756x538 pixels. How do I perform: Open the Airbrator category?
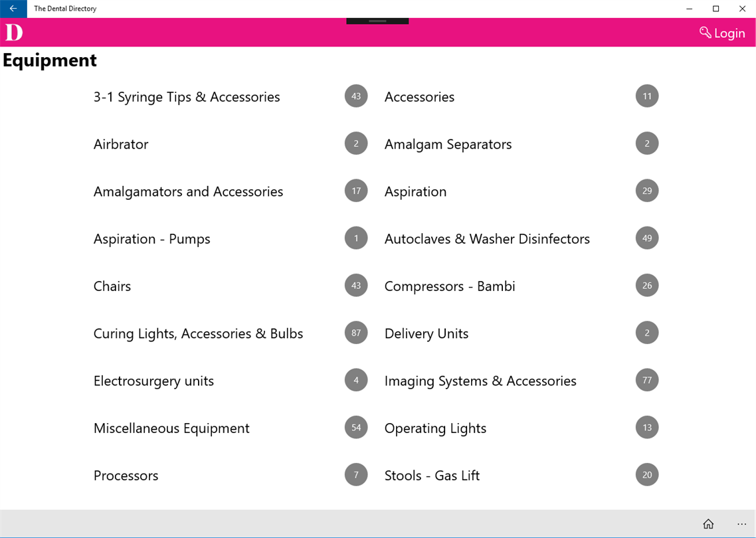[x=121, y=144]
